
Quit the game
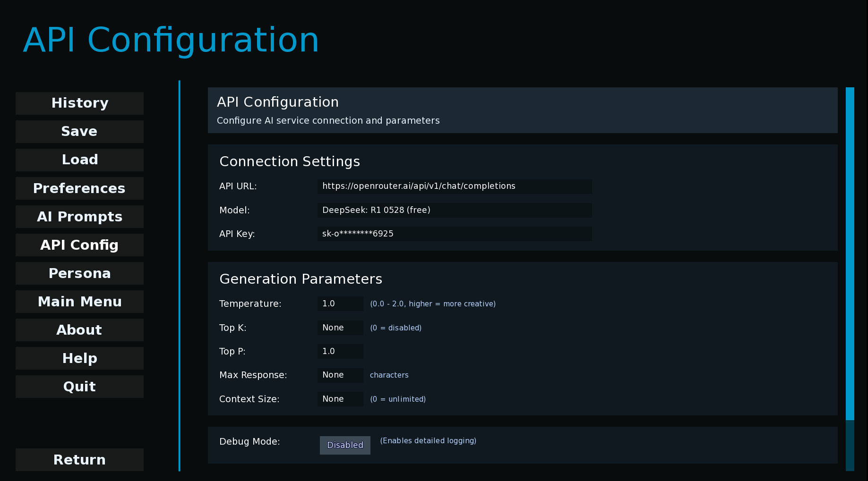click(79, 387)
